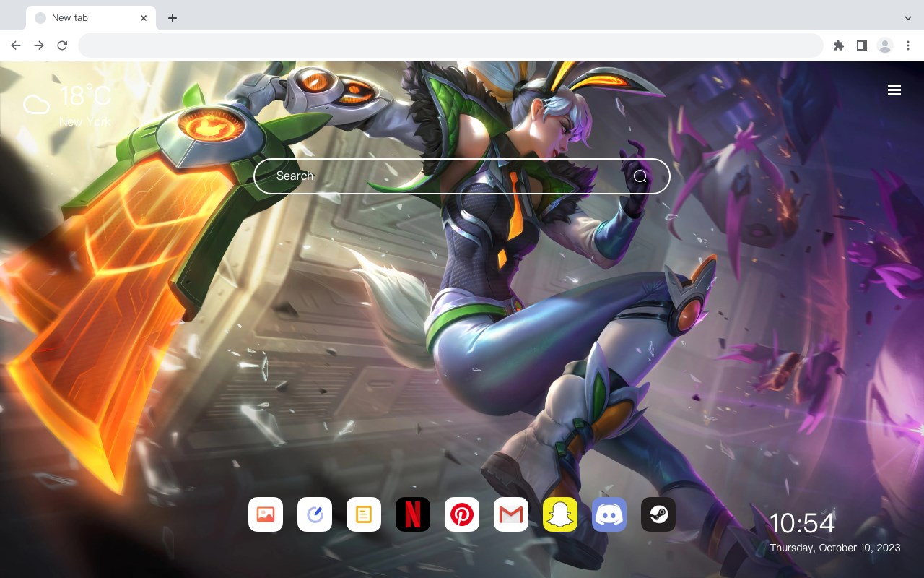This screenshot has width=924, height=578.
Task: Go back to previous page
Action: (16, 46)
